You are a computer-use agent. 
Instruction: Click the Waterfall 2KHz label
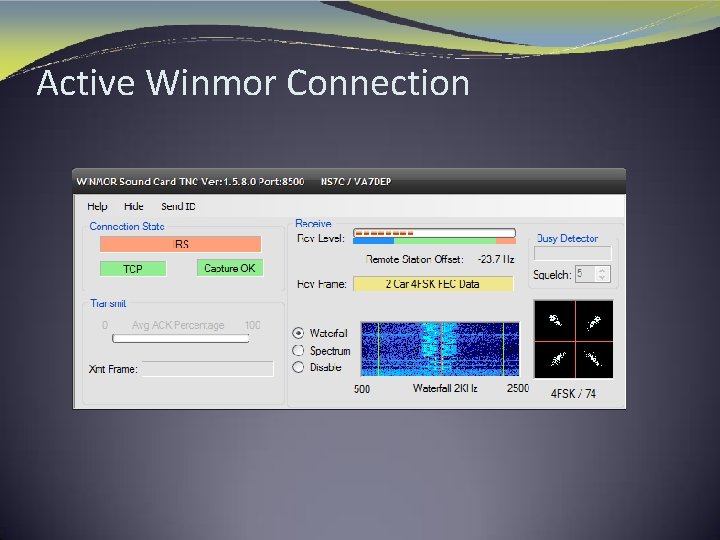(x=445, y=388)
